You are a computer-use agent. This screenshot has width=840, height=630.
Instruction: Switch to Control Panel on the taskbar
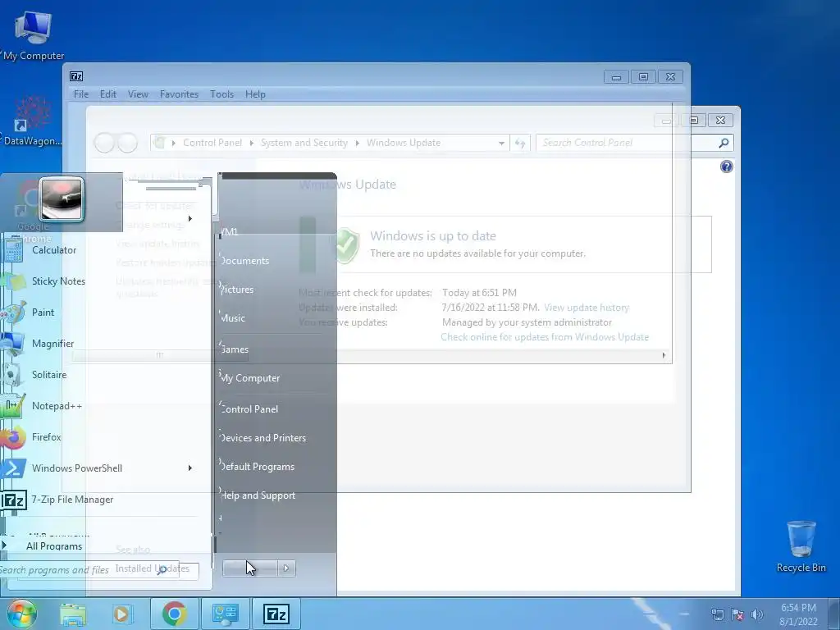(225, 614)
